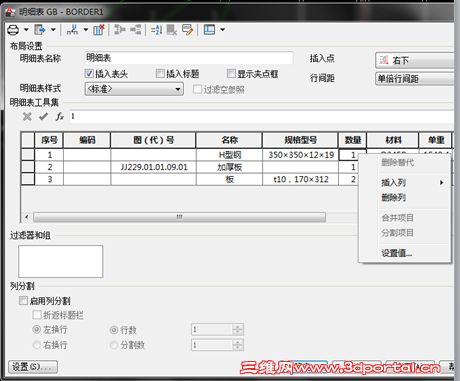The height and width of the screenshot is (381, 460).
Task: Open the insert column dropdown arrow
Action: tap(85, 30)
